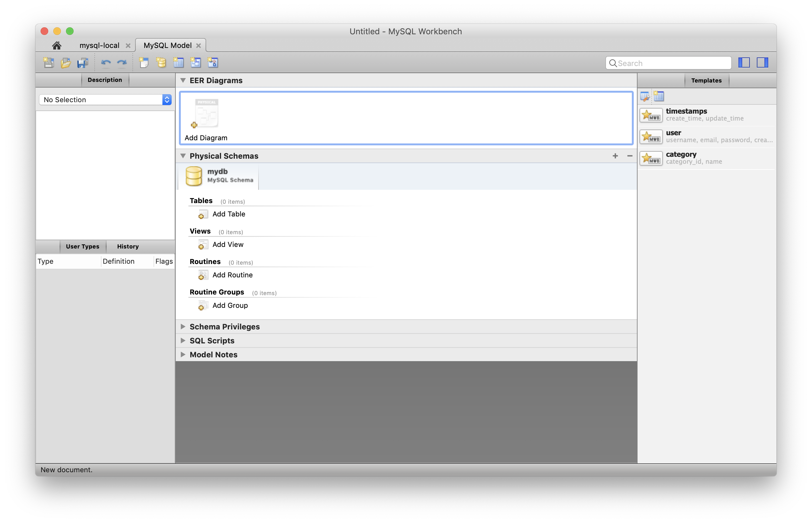Click the 'Routine Groups' section heading
Screen dimensions: 812x523
coord(217,292)
